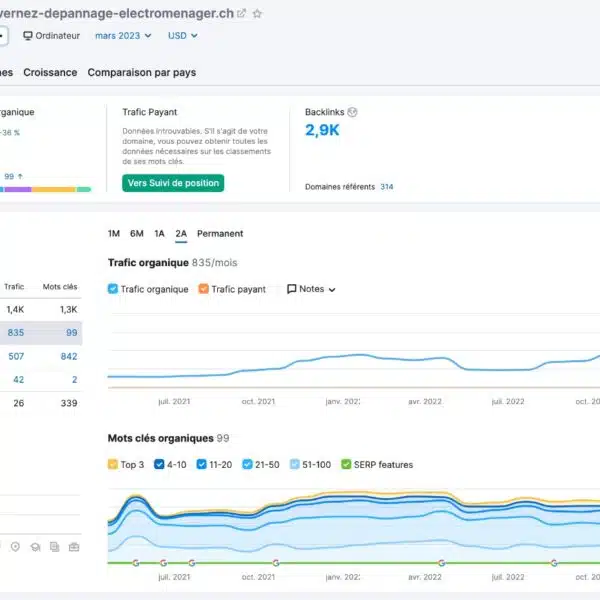Click the Backlinks info icon
This screenshot has width=600, height=600.
tap(352, 112)
